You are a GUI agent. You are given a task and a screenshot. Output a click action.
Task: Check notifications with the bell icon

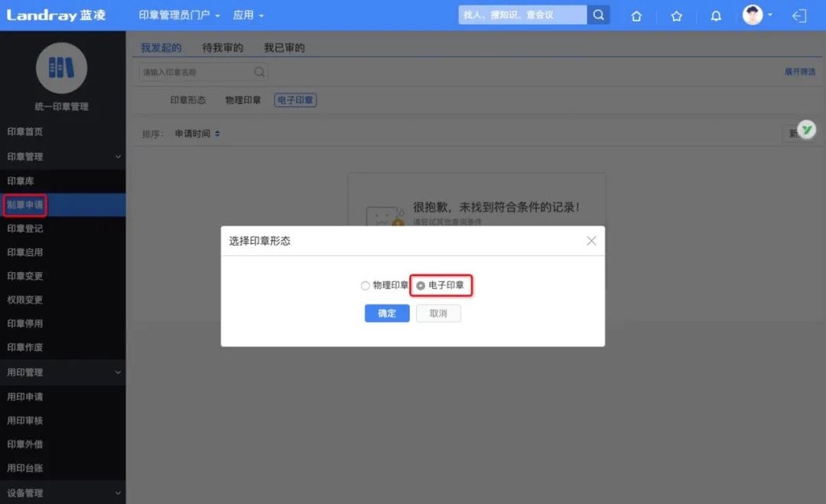pos(716,15)
